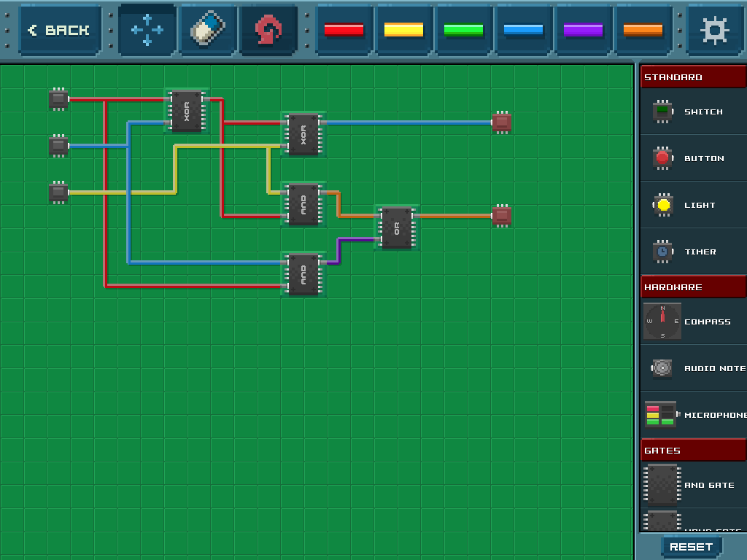Screen dimensions: 747x560
Task: Toggle the top-left input switch on the board
Action: [x=58, y=99]
